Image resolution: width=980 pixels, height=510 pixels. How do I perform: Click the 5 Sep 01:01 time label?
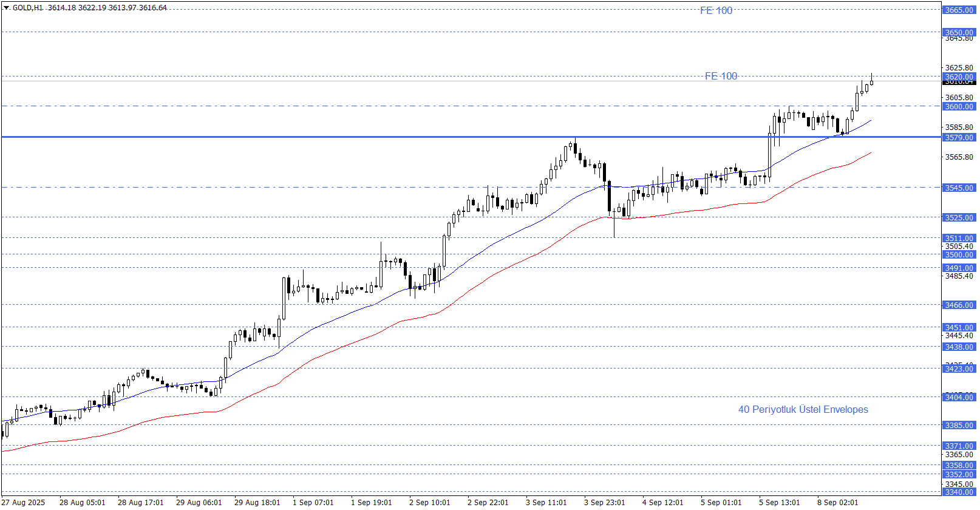coord(721,502)
